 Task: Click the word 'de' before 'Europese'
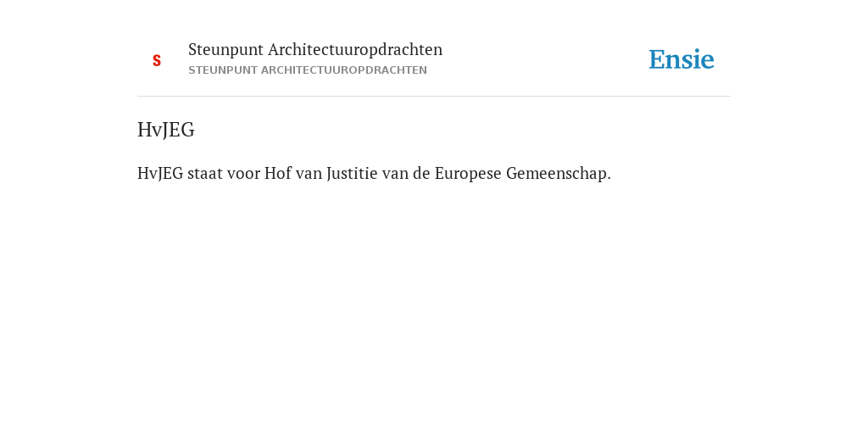point(421,174)
